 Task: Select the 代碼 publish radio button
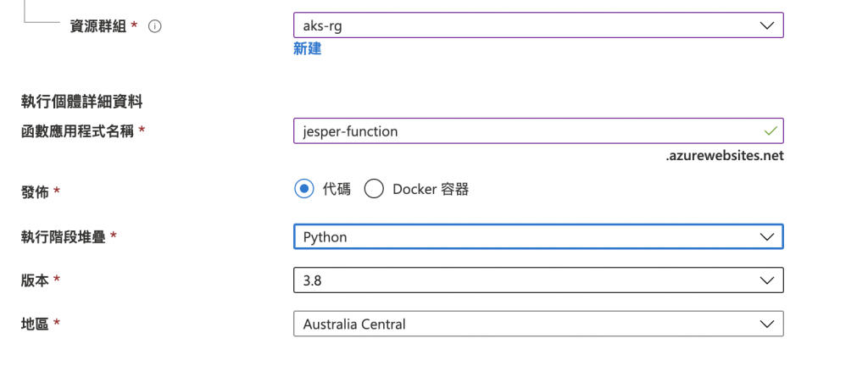tap(304, 189)
